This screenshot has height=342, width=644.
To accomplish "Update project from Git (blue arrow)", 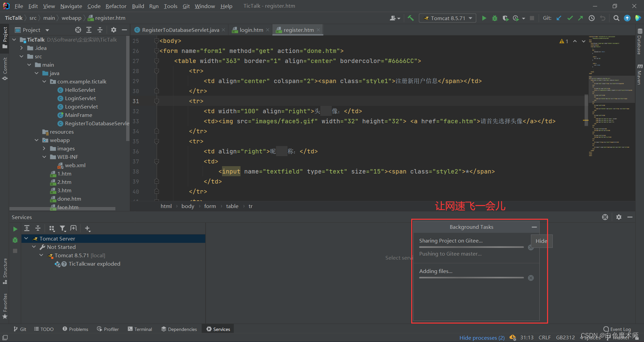I will coord(559,18).
